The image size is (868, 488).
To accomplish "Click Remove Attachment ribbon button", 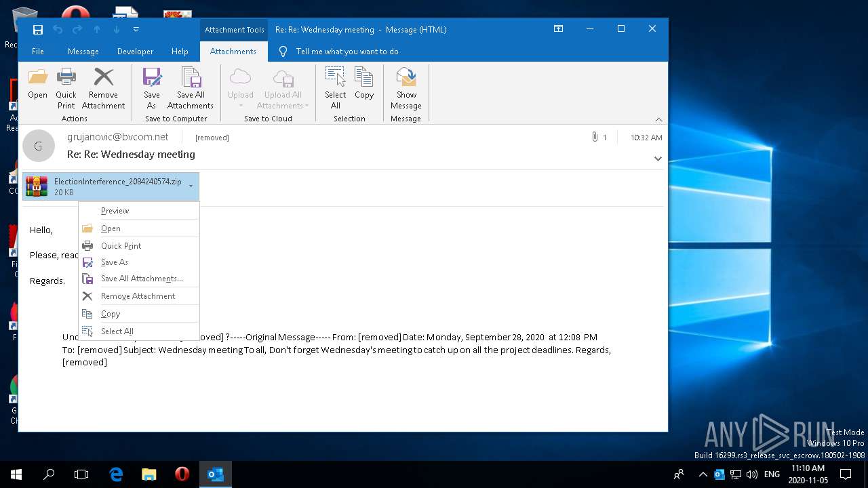I will click(x=104, y=88).
